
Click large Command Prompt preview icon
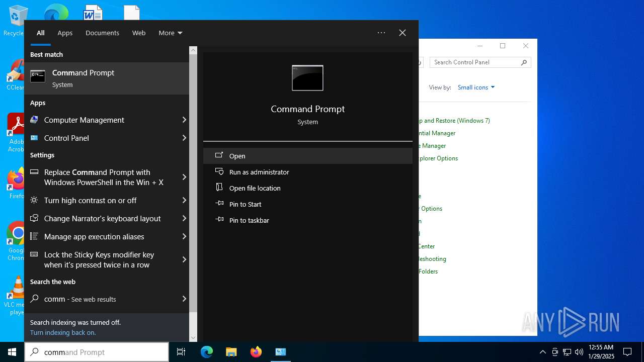307,78
